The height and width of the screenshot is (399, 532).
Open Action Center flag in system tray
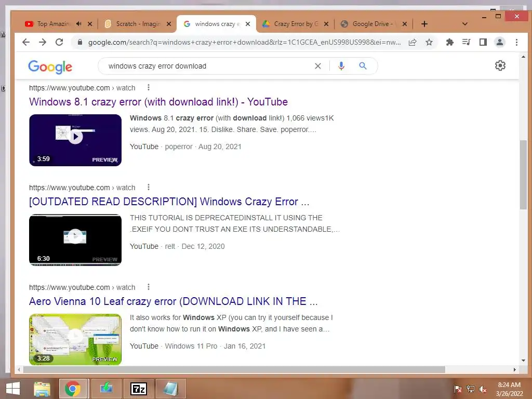tap(458, 389)
